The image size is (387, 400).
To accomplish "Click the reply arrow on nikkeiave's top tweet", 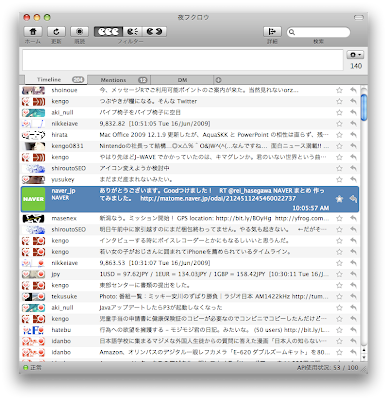I will 353,124.
